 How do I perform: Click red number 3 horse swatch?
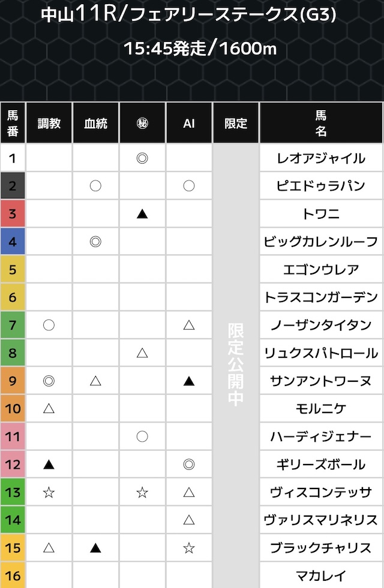13,214
